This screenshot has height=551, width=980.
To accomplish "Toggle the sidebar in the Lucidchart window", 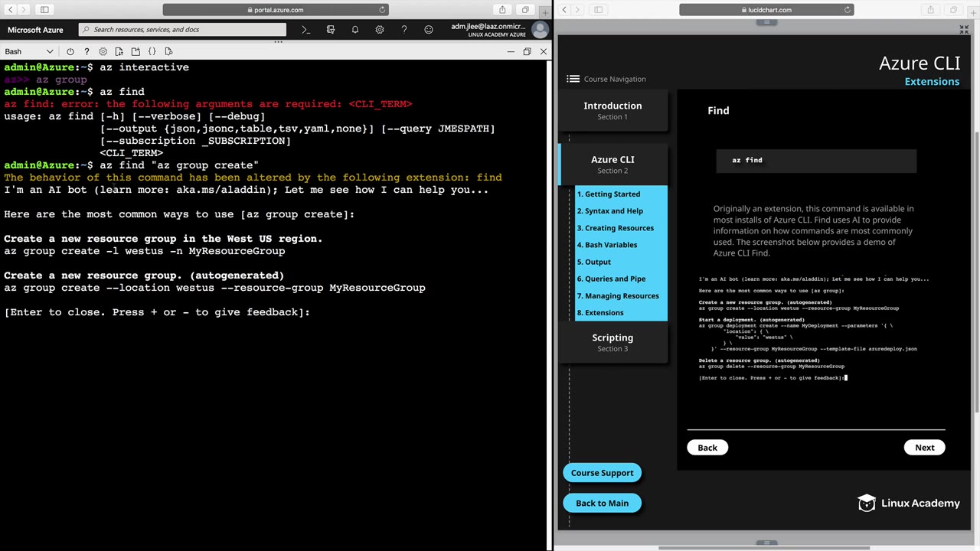I will (598, 10).
